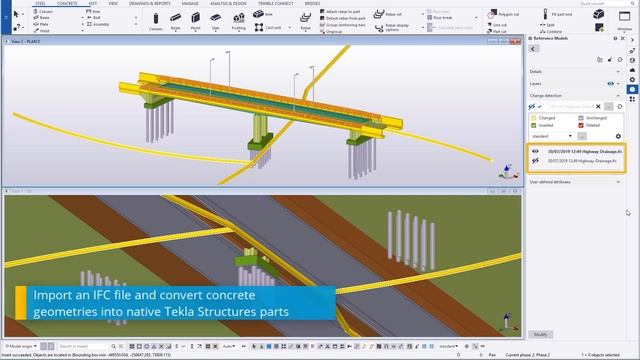Hide the first Highway Drainage model
This screenshot has height=360, width=640.
click(535, 151)
